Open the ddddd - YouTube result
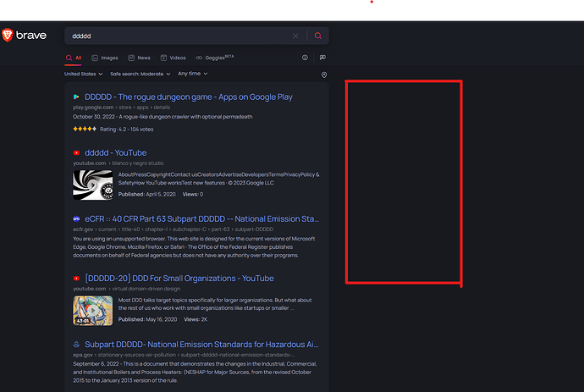Viewport: 584px width, 392px height. 115,152
